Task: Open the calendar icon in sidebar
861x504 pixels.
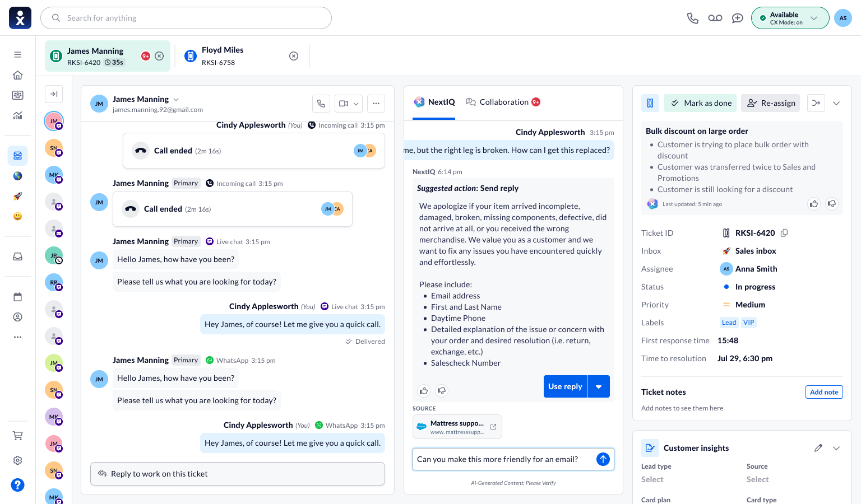Action: tap(18, 297)
